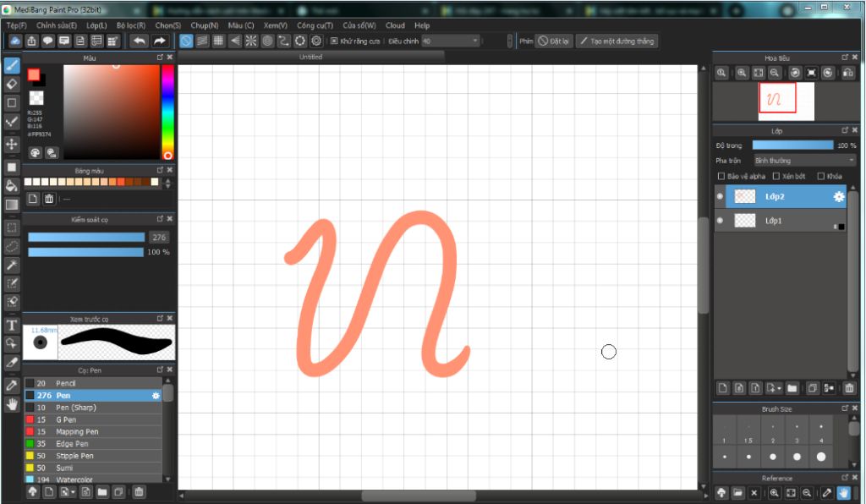Hide the Lớp2 layer
This screenshot has width=866, height=504.
coord(720,196)
